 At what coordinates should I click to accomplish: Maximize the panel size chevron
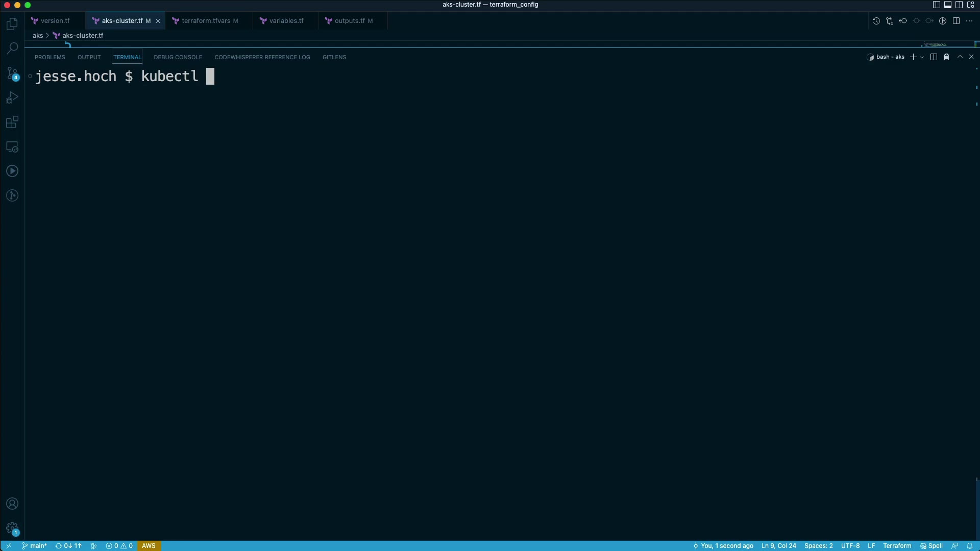click(960, 57)
